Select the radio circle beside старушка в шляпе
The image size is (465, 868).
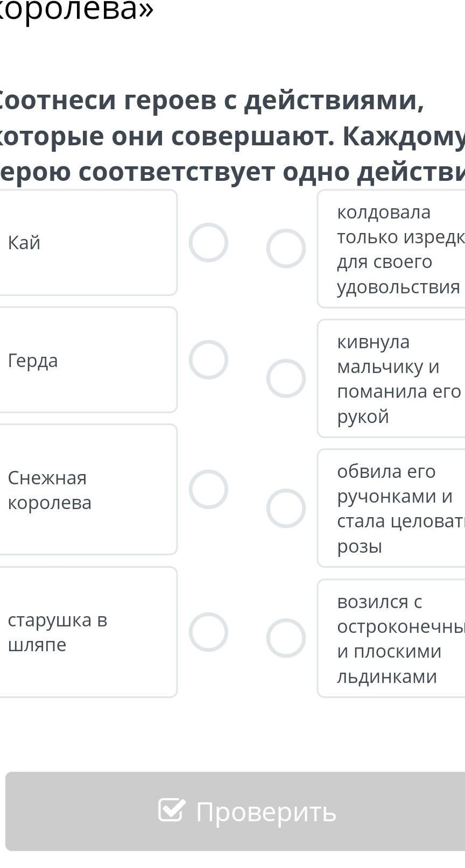point(208,632)
